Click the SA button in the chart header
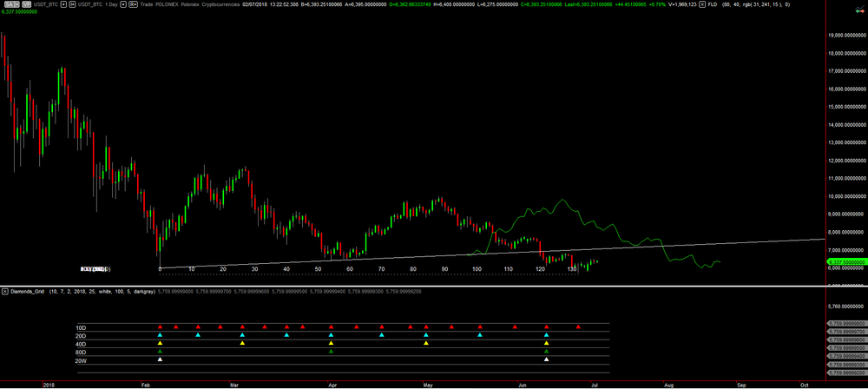 (x=11, y=3)
